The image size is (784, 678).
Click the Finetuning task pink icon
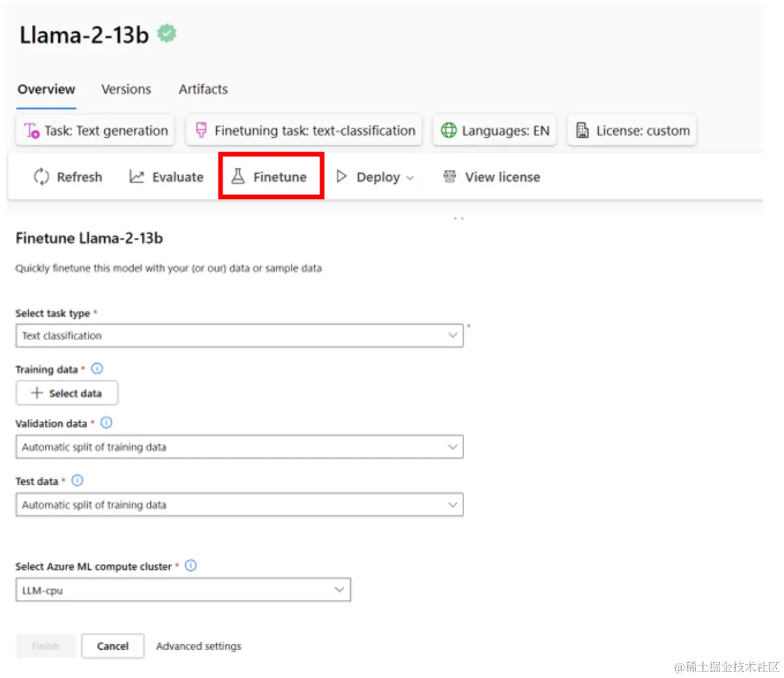click(x=201, y=130)
